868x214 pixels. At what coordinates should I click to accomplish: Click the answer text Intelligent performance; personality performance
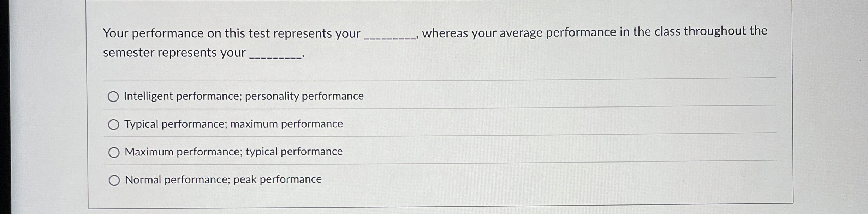coord(243,96)
